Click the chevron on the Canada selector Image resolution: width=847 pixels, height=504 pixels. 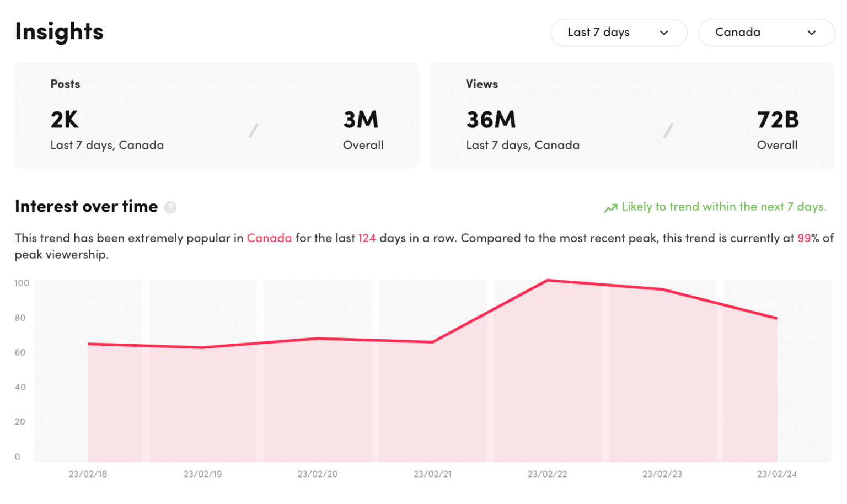pyautogui.click(x=812, y=33)
